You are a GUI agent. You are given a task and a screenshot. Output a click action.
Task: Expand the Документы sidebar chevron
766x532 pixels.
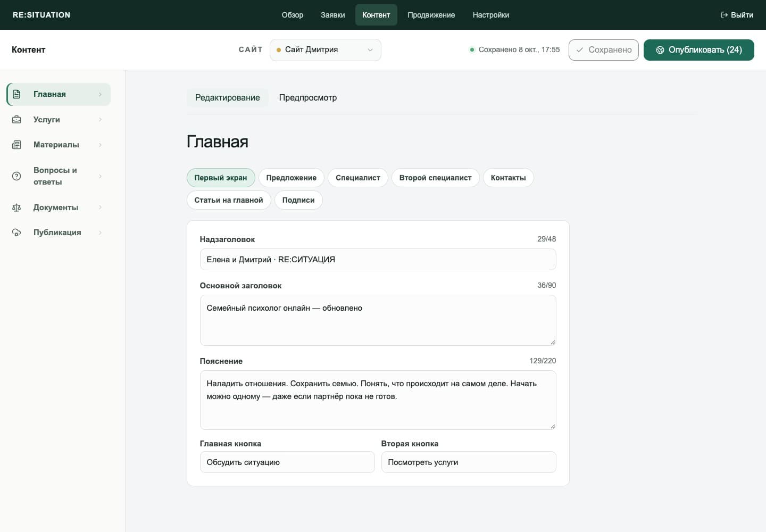[100, 207]
